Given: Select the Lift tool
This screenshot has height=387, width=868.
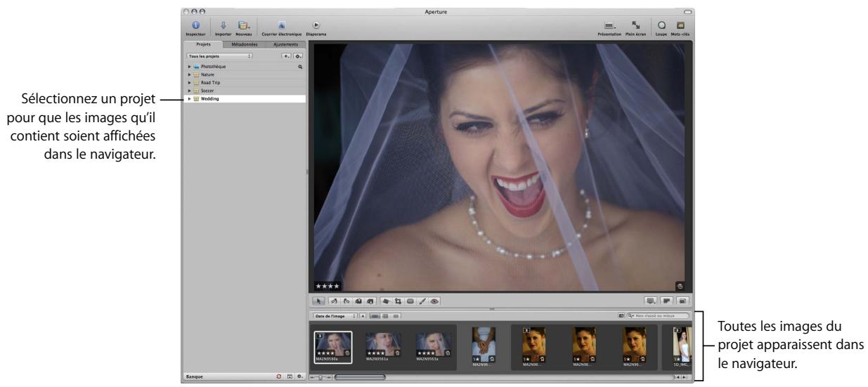Looking at the screenshot, I should (x=358, y=301).
